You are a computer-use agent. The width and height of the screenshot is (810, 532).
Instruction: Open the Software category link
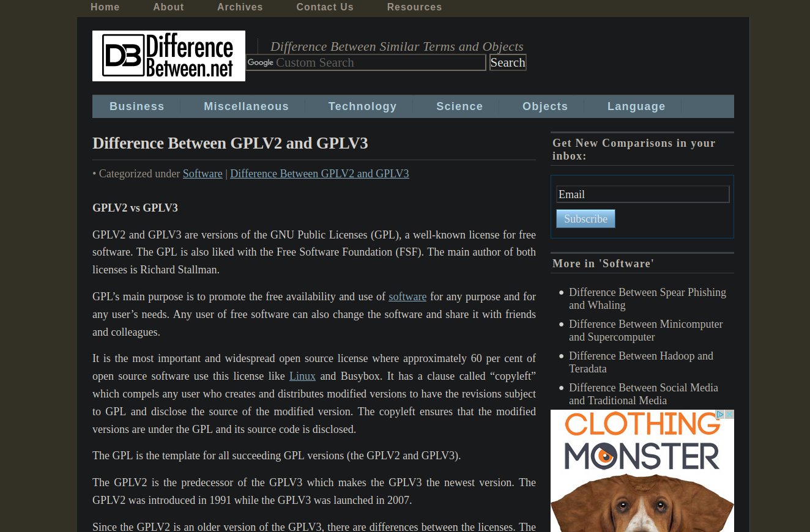tap(202, 173)
